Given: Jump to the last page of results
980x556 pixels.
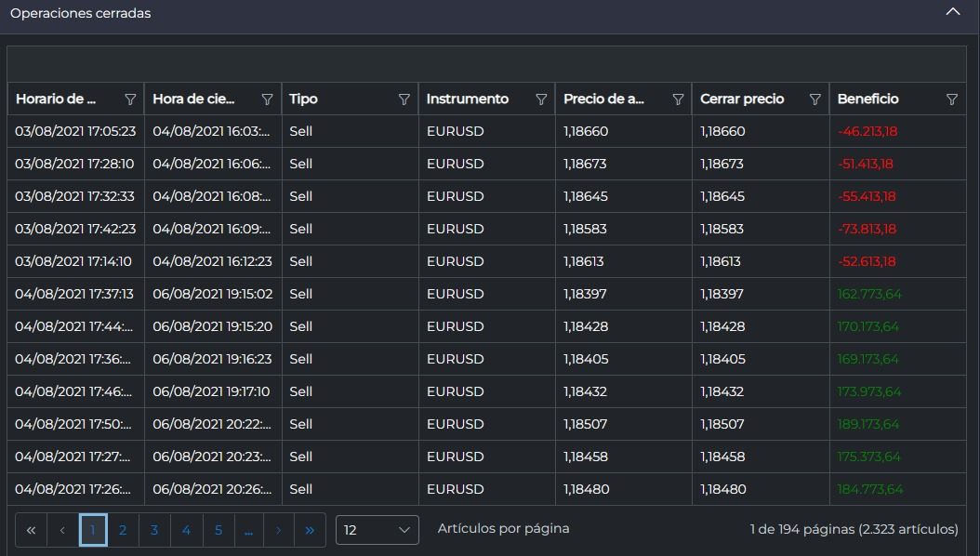Looking at the screenshot, I should pyautogui.click(x=310, y=530).
